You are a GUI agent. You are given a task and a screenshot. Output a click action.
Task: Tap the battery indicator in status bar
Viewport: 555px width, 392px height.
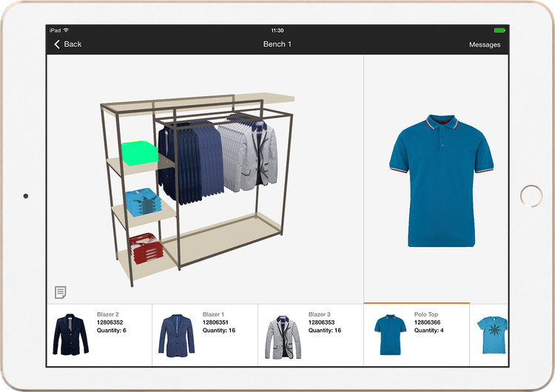pyautogui.click(x=499, y=30)
